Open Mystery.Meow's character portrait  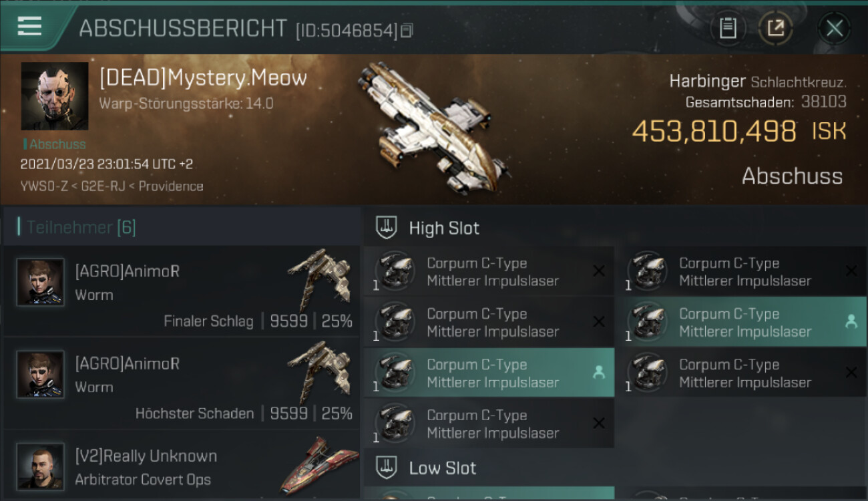coord(55,96)
